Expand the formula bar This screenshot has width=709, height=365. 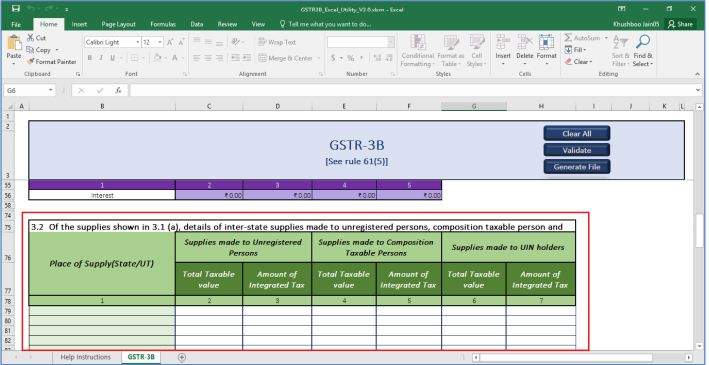(699, 90)
